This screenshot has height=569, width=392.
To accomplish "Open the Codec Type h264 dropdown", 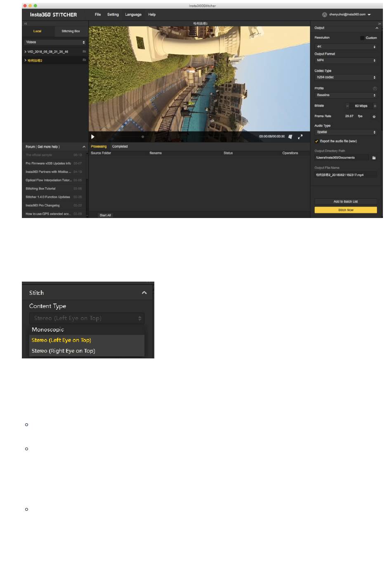I will [x=346, y=77].
